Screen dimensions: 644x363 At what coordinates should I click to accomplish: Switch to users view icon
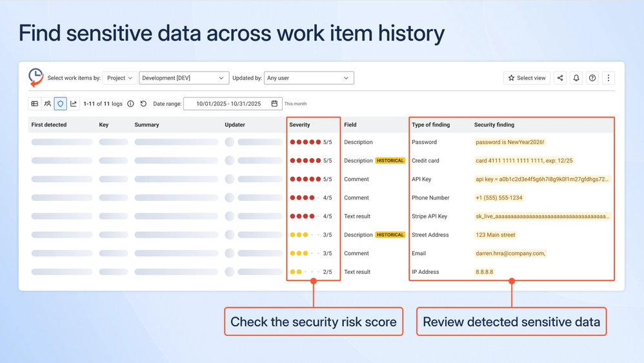pos(48,103)
